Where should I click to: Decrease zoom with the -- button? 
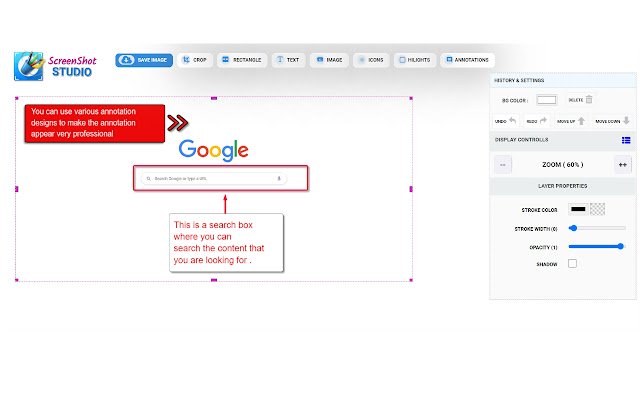coord(503,165)
